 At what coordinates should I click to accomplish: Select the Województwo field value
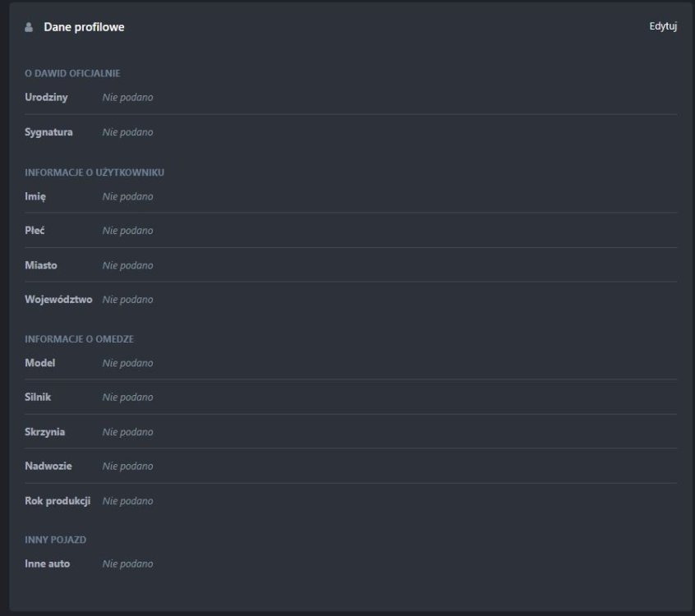coord(126,299)
